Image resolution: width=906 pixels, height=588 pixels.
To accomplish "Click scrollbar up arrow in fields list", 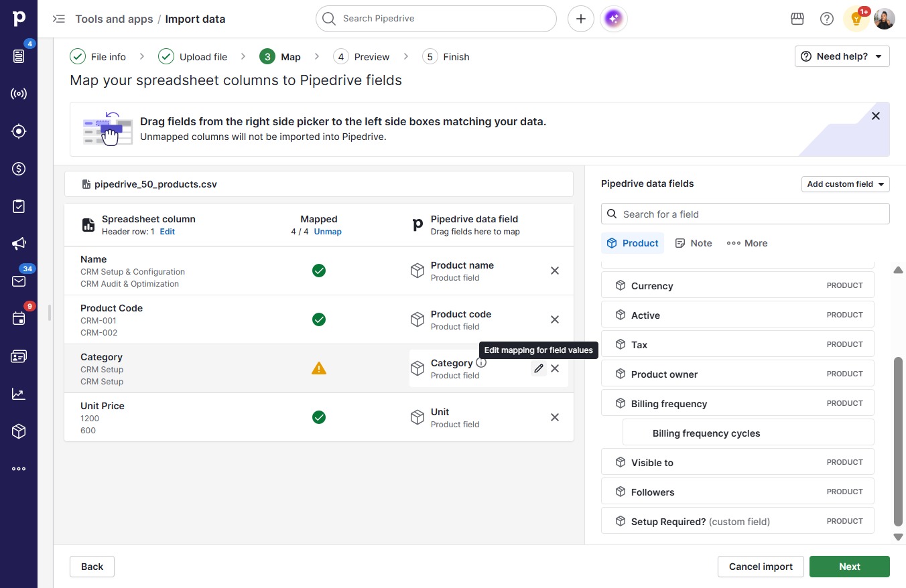I will click(x=899, y=270).
